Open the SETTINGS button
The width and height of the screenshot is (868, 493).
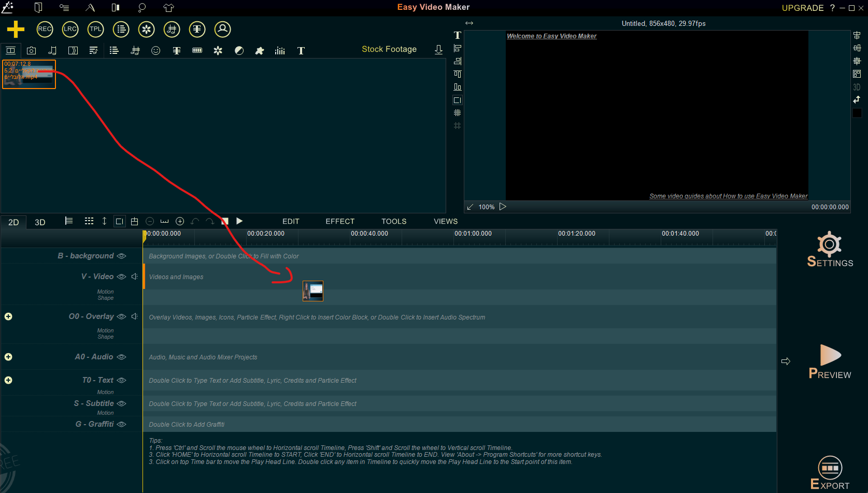[830, 249]
